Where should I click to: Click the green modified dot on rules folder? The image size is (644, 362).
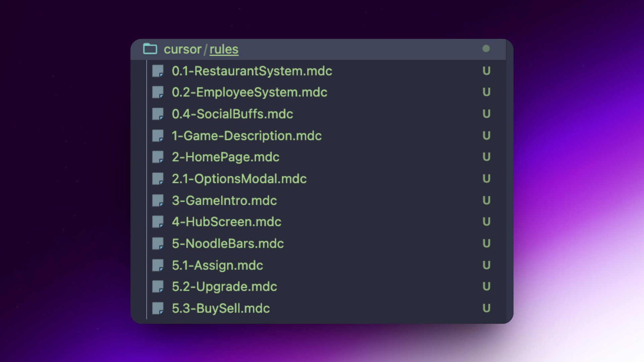[x=486, y=49]
